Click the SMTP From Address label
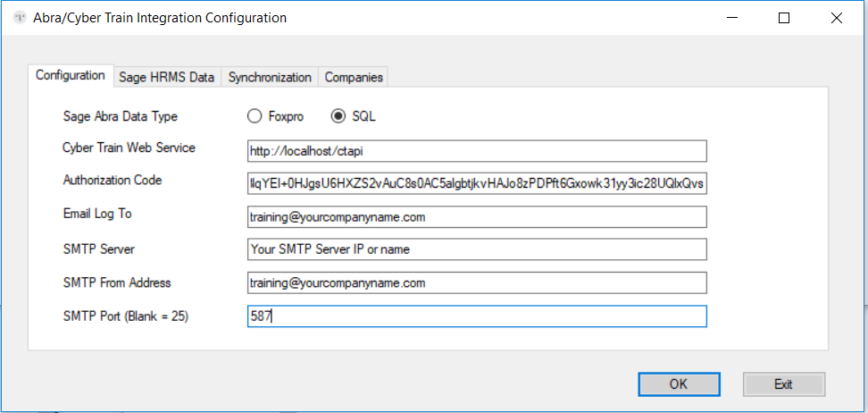This screenshot has width=868, height=413. tap(117, 282)
